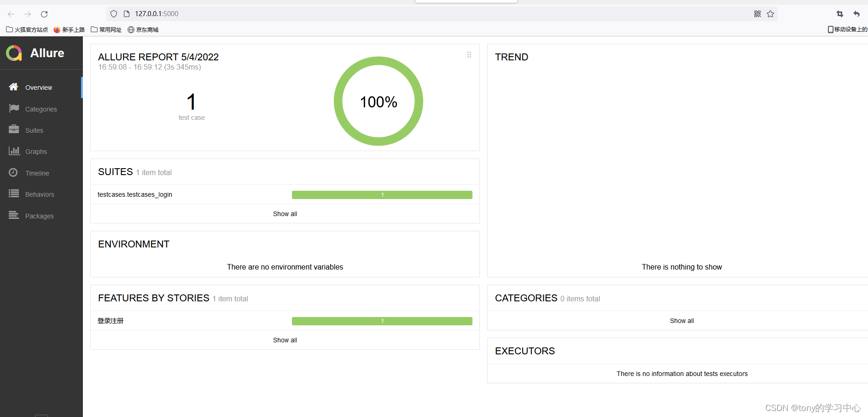
Task: Select the Behaviors list icon
Action: point(14,194)
